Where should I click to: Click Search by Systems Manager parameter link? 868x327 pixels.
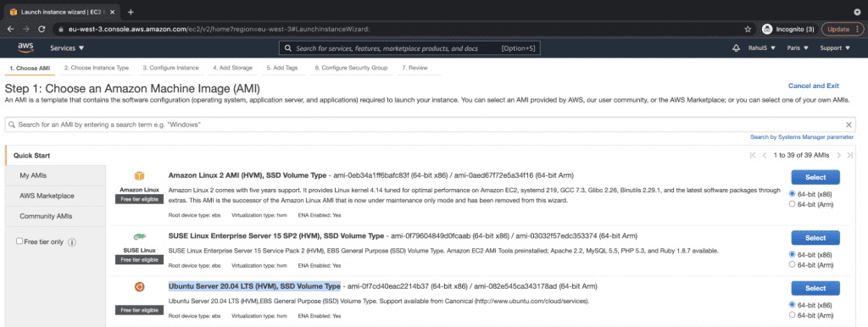click(802, 136)
